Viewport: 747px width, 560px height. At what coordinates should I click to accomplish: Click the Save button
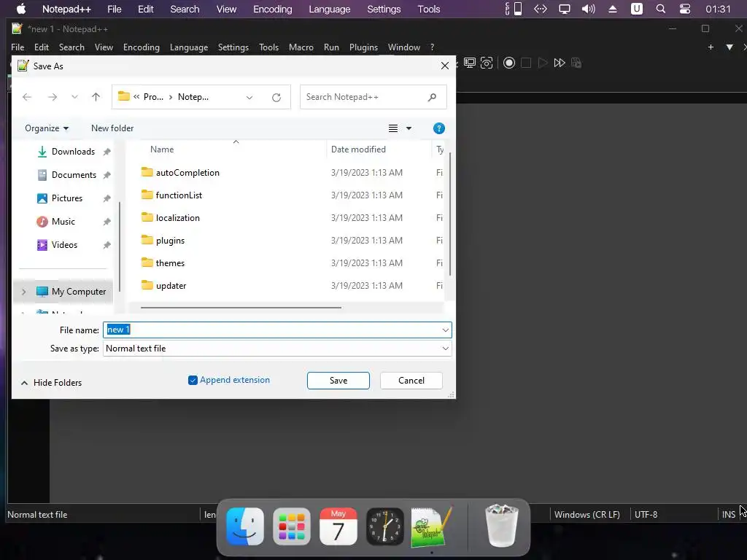coord(338,381)
